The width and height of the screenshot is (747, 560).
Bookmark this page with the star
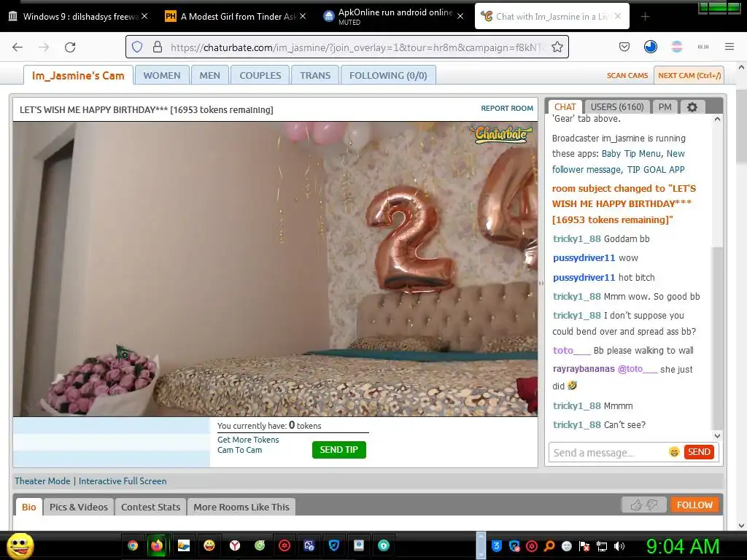point(557,47)
